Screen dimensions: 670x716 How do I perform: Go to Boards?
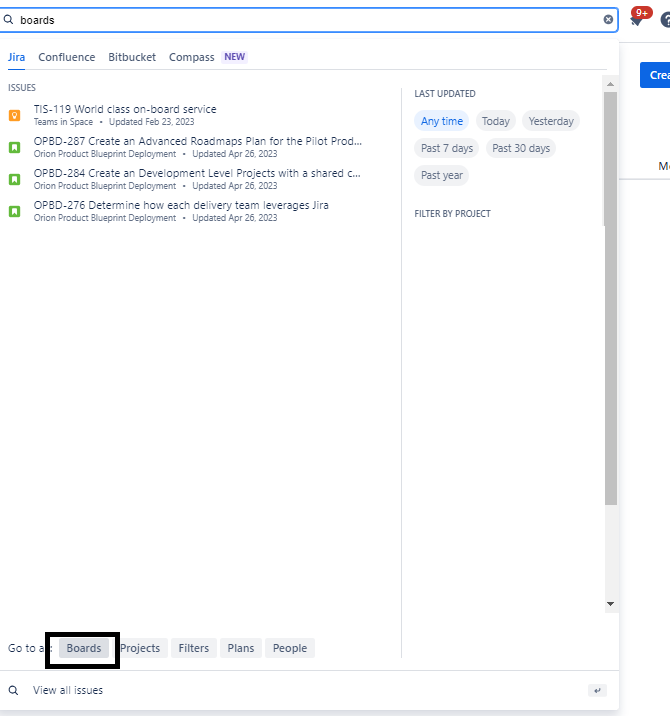coord(84,648)
